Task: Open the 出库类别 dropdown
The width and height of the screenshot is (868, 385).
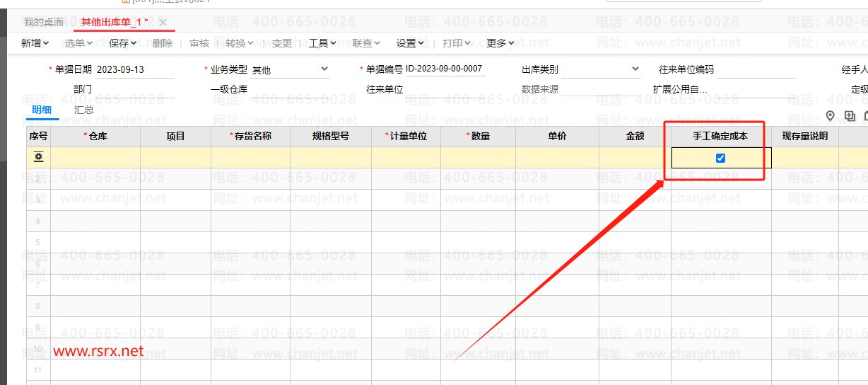Action: (x=635, y=69)
